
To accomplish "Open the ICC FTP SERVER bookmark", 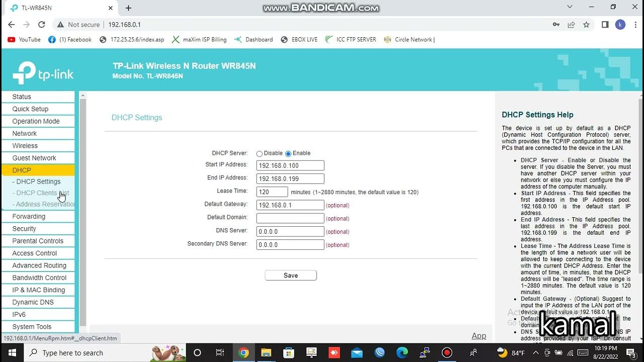I will (351, 39).
